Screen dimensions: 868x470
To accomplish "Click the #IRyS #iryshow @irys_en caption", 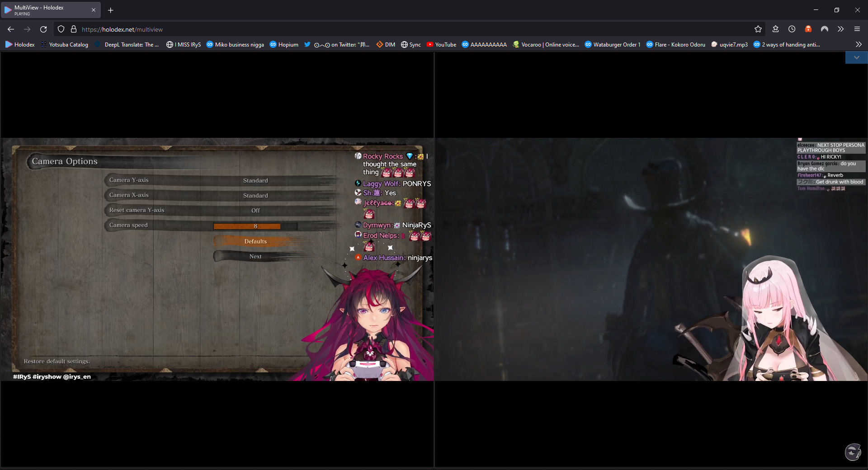I will point(52,376).
